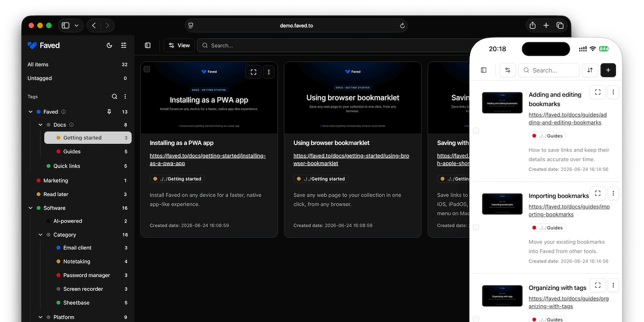Image resolution: width=644 pixels, height=322 pixels.
Task: Open view settings icon in phone toolbar
Action: (x=508, y=70)
